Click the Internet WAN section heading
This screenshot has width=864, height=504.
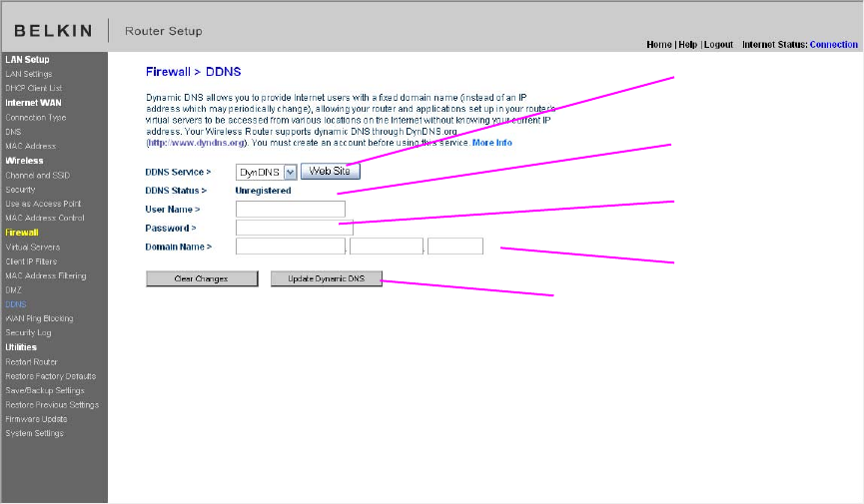tap(33, 103)
